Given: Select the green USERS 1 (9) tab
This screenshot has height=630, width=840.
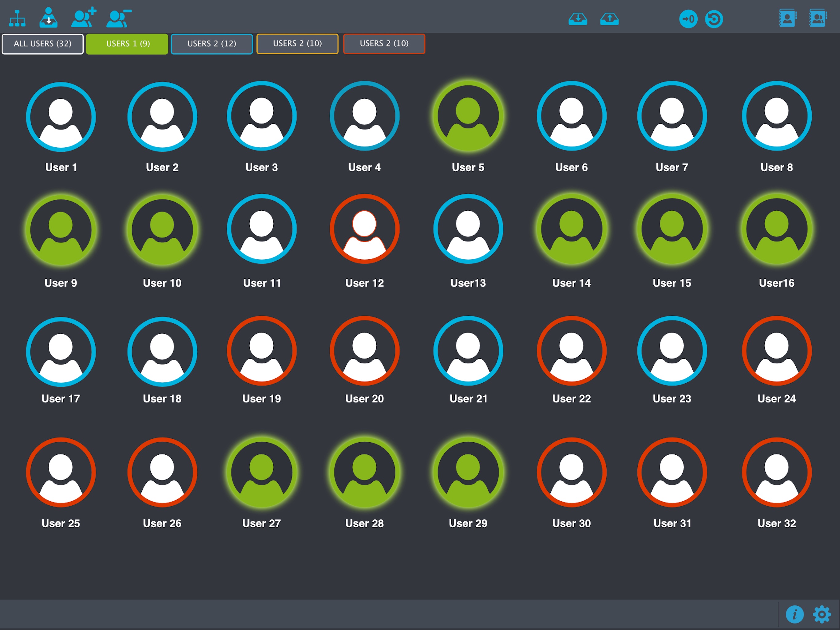Looking at the screenshot, I should point(127,44).
